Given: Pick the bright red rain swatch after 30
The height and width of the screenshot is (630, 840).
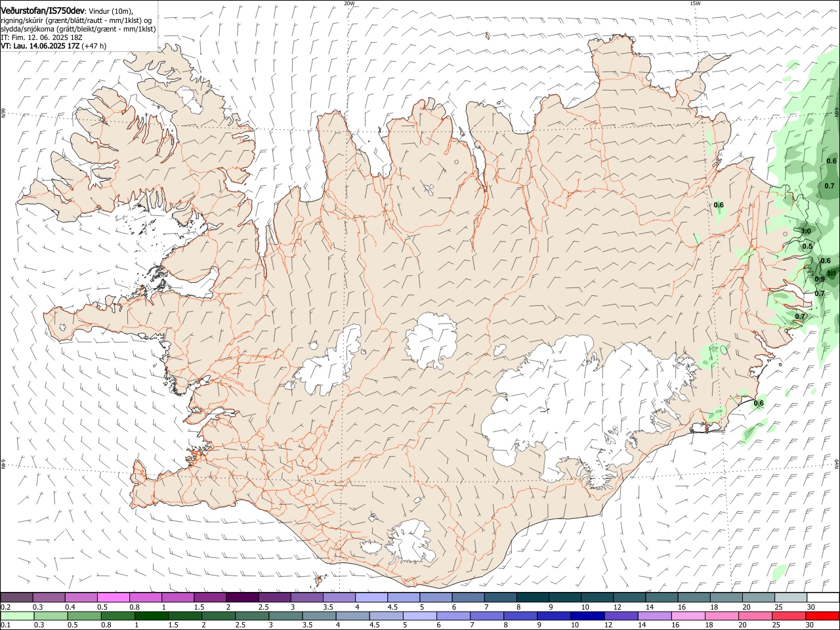Looking at the screenshot, I should 823,616.
